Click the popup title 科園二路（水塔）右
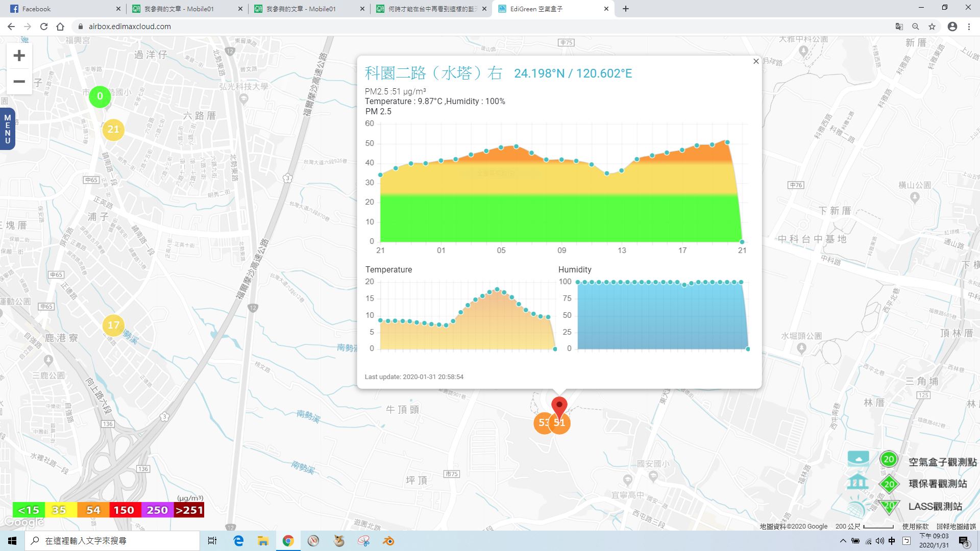980x551 pixels. click(433, 73)
